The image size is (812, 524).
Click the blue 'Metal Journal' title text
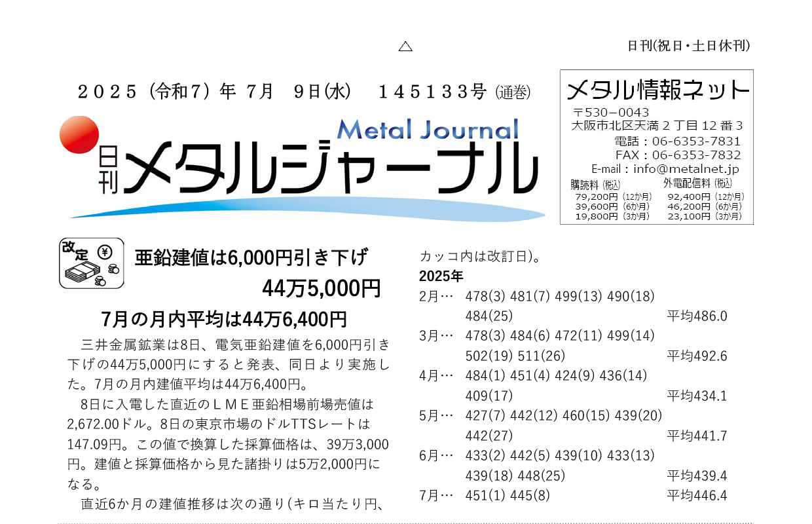[x=428, y=129]
